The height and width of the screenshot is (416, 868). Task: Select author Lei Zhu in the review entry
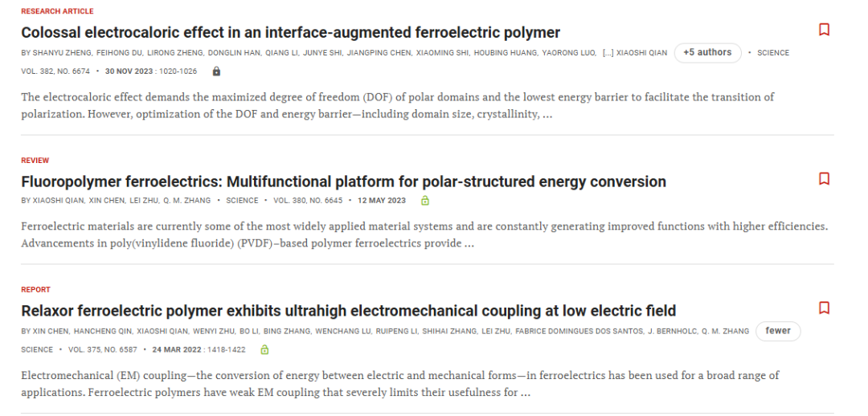(x=143, y=201)
